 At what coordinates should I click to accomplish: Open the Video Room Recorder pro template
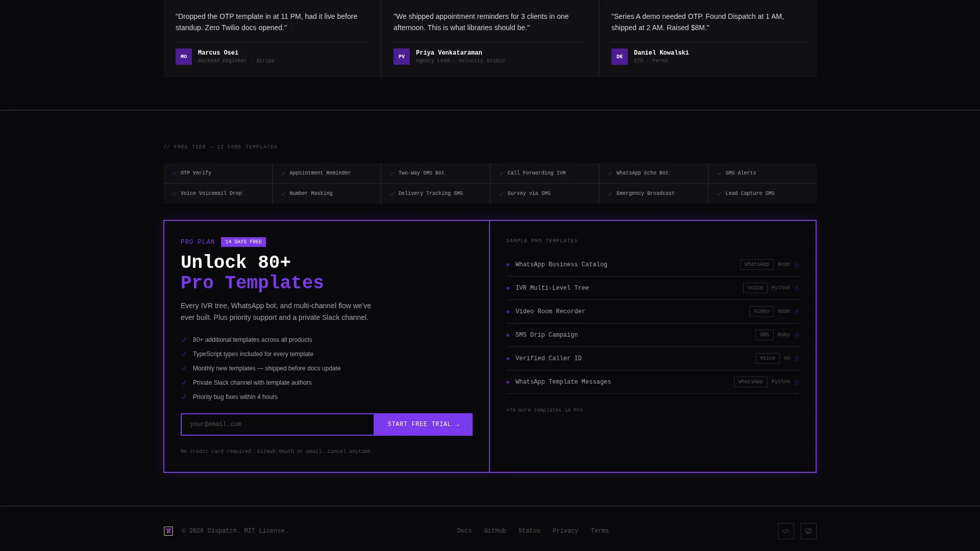pyautogui.click(x=653, y=312)
